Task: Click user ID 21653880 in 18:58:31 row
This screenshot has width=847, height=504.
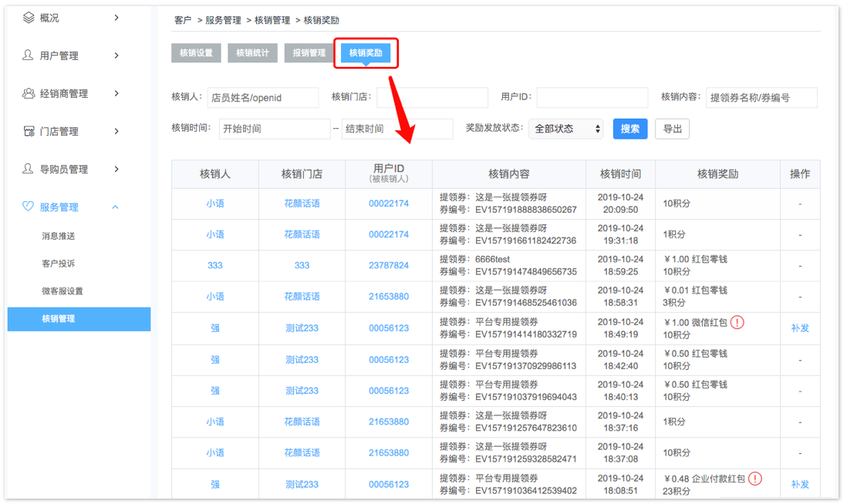Action: pyautogui.click(x=389, y=296)
